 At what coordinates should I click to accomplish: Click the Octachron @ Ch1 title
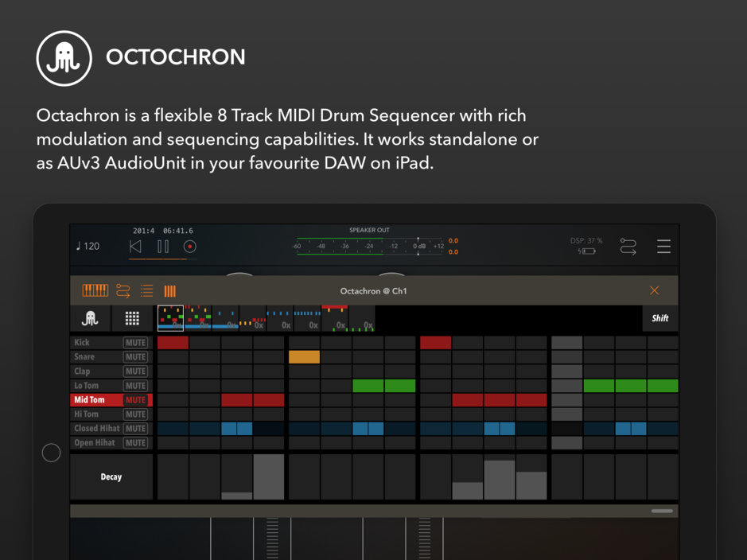(x=374, y=291)
